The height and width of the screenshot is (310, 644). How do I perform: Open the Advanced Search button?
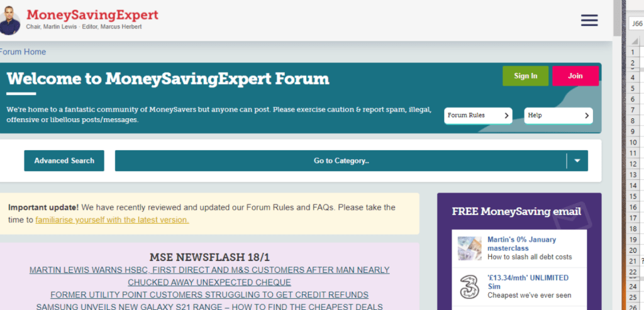point(64,161)
